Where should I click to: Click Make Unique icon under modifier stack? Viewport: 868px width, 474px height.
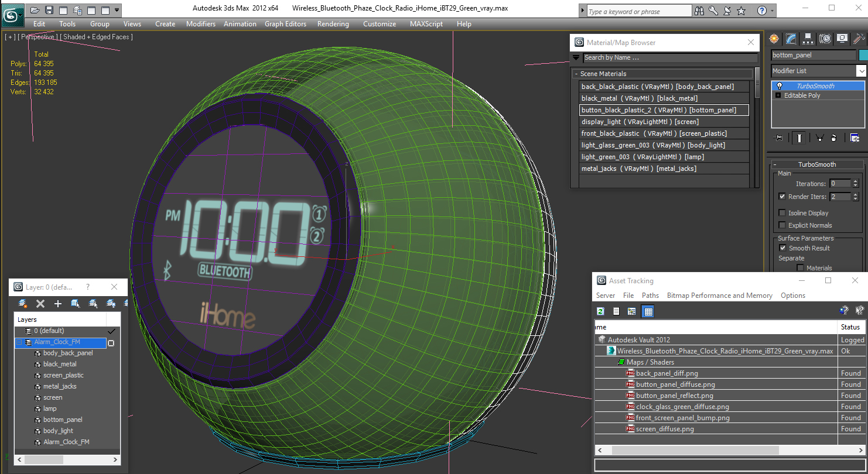[819, 138]
